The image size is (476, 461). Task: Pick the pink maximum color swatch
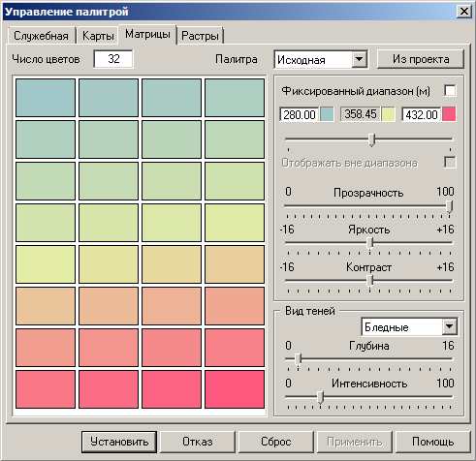[x=449, y=114]
